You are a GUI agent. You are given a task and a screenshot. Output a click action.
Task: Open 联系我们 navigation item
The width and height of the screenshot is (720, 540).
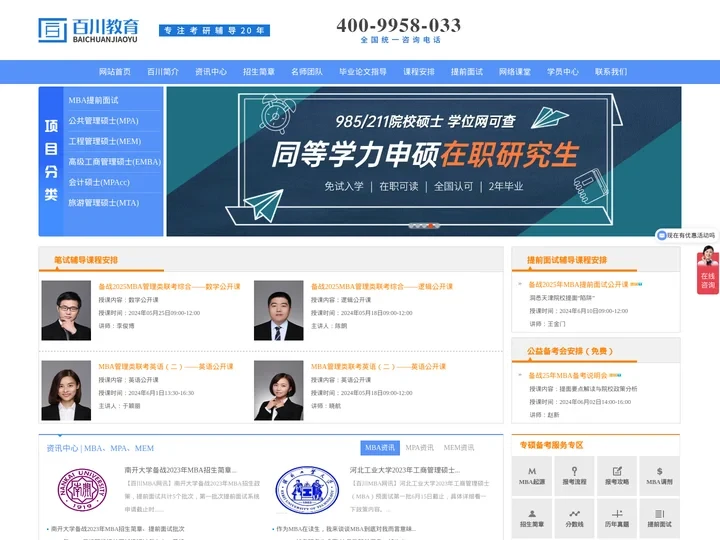coord(611,72)
